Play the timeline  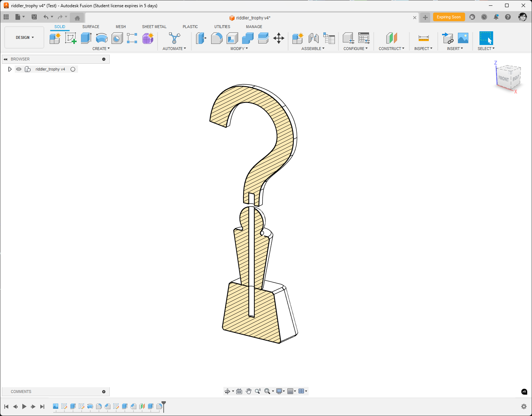(x=24, y=407)
